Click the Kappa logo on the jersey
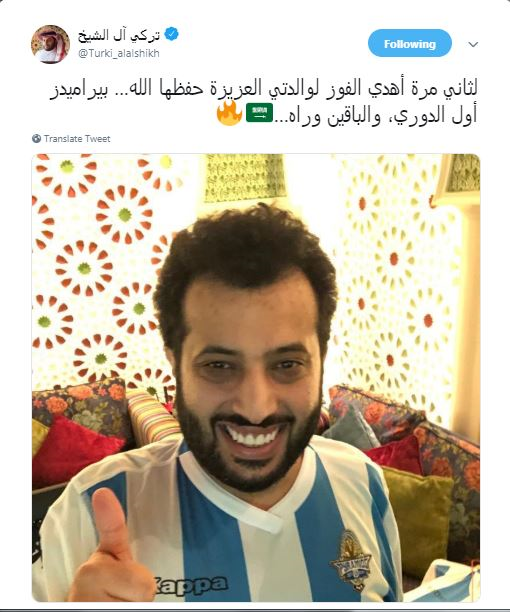 190,586
